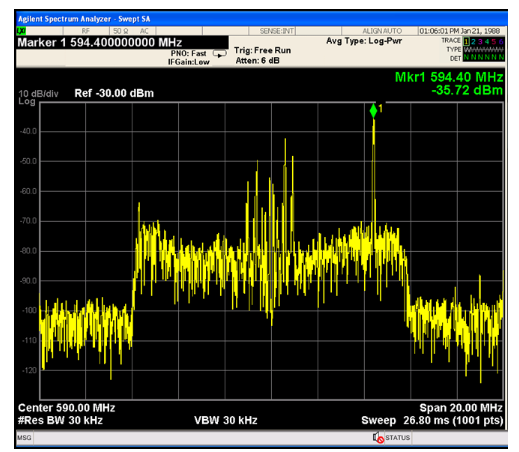
Task: Click the 'Agilent Spectrum Analyzer - Swept SA' title bar
Action: pyautogui.click(x=261, y=19)
